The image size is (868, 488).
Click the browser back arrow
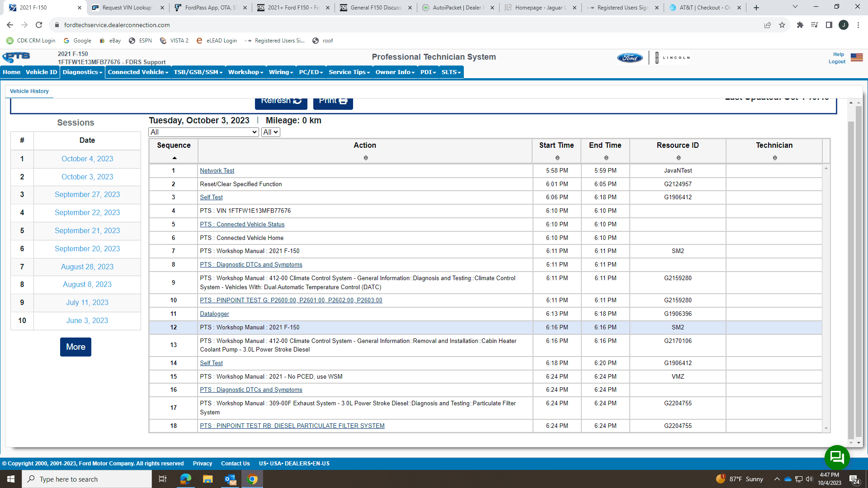point(10,25)
